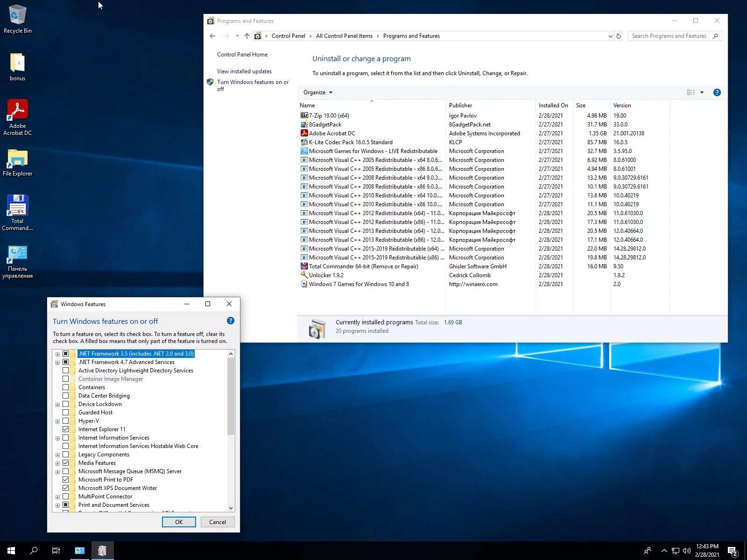Viewport: 747px width, 560px height.
Task: Click Cancel in Windows Features dialog
Action: (218, 522)
